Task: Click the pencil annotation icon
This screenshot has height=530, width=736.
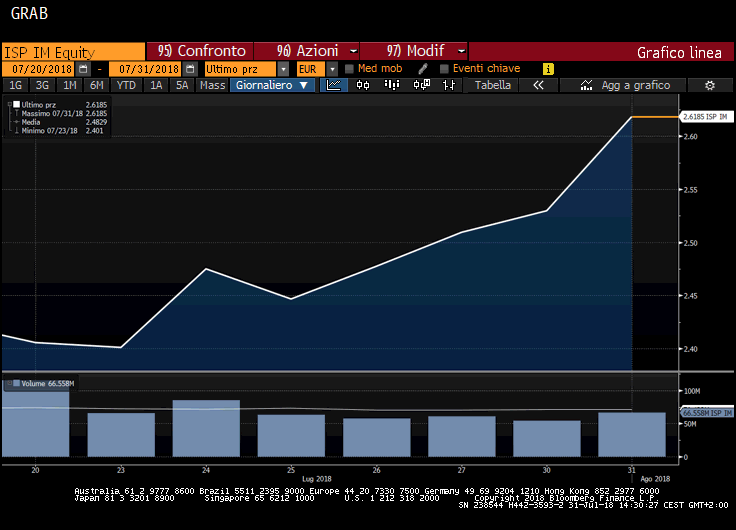Action: [423, 69]
